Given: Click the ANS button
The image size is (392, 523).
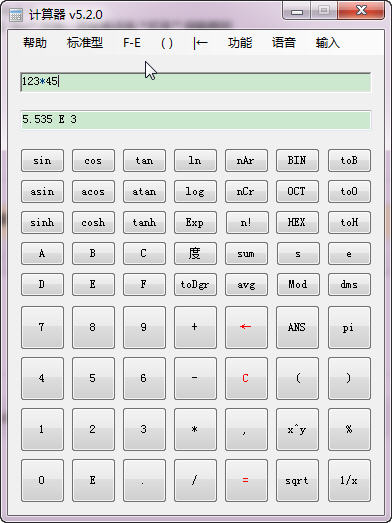Looking at the screenshot, I should coord(298,328).
